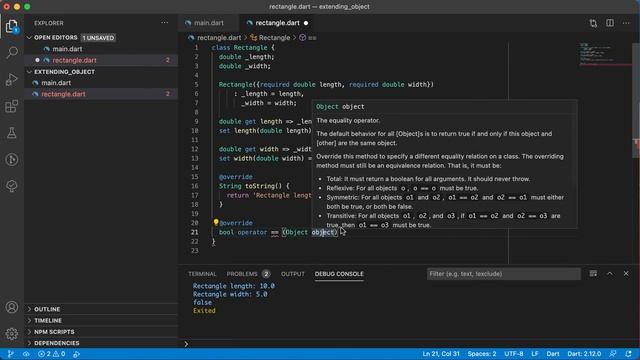The height and width of the screenshot is (360, 640).
Task: Change encoding via UTF-8 status item
Action: (513, 354)
